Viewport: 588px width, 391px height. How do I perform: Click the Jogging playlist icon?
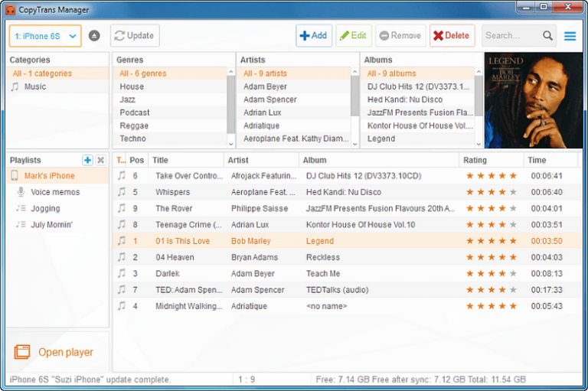pos(21,208)
